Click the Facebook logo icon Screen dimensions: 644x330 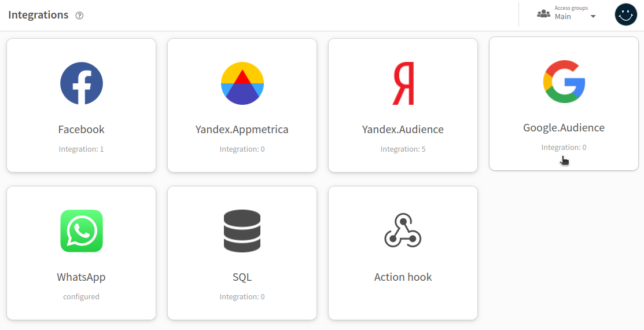(x=82, y=83)
